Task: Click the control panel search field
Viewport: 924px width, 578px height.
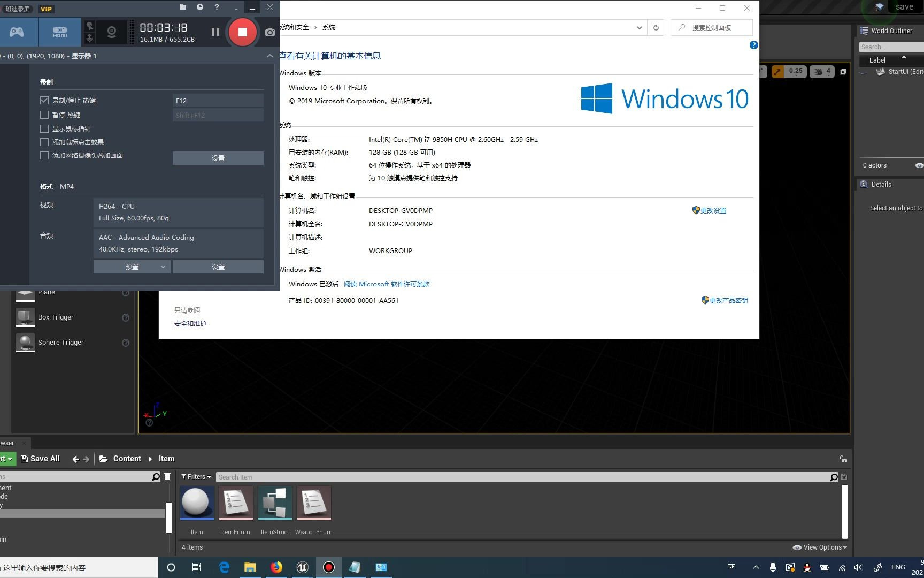Action: coord(712,27)
